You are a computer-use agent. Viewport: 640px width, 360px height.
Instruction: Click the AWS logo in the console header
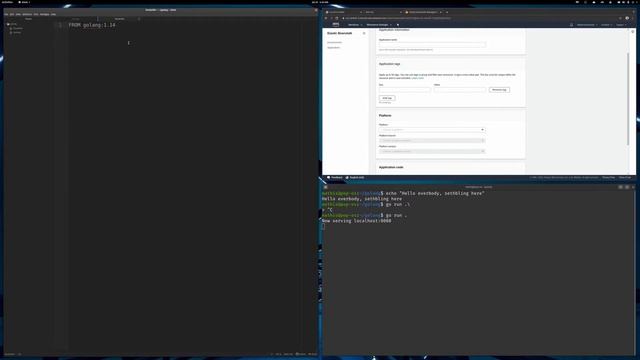coord(336,24)
